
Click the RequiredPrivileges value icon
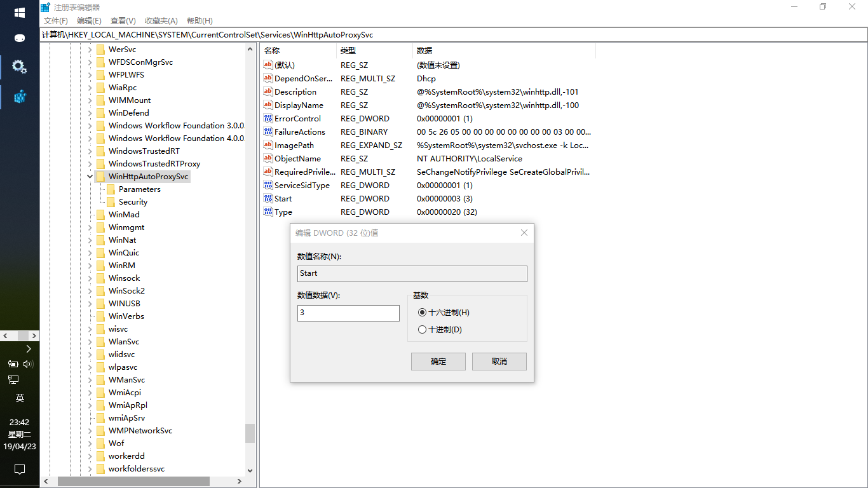pos(268,172)
